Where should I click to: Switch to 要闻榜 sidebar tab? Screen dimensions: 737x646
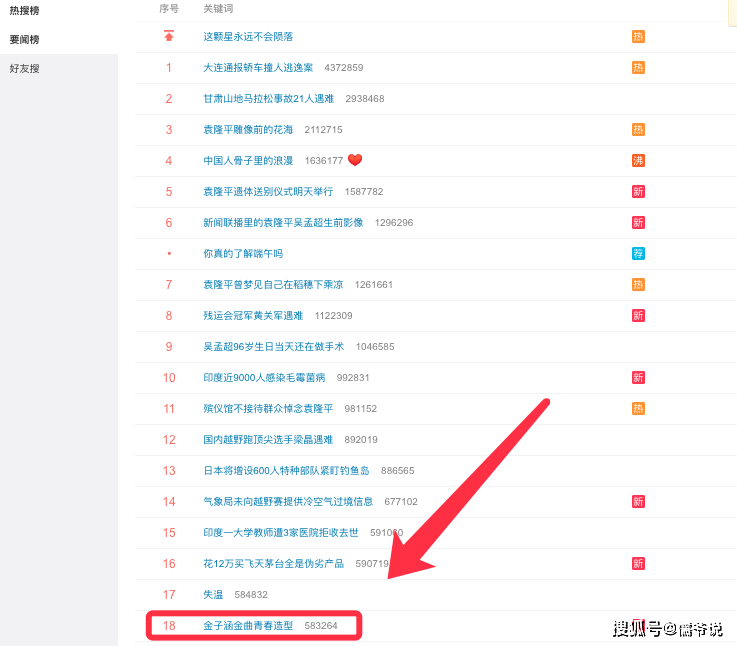[24, 39]
